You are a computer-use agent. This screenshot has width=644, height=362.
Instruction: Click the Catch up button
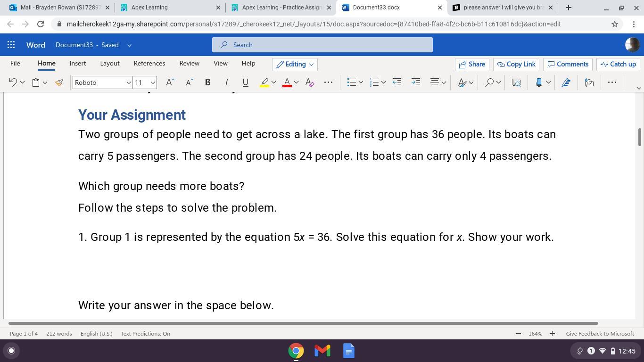coord(618,65)
